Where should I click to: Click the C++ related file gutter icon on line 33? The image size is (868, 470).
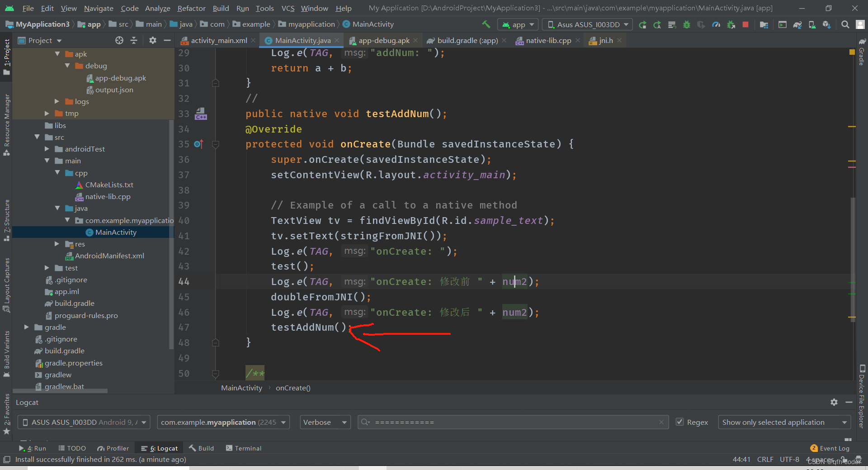[x=201, y=114]
